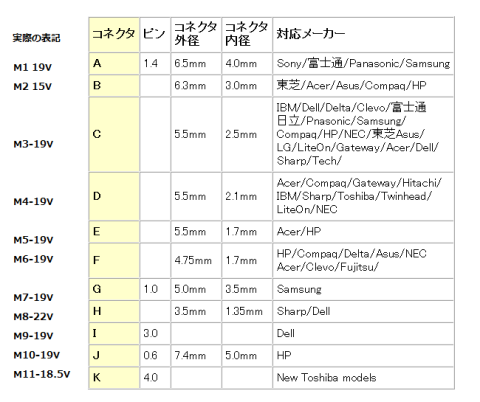Click connector cell B
This screenshot has width=480, height=402.
pos(114,86)
